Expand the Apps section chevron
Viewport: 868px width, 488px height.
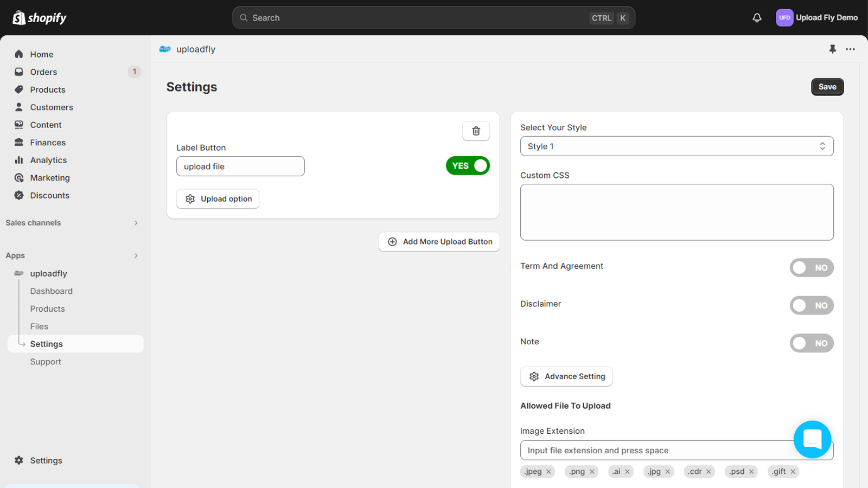(x=136, y=256)
